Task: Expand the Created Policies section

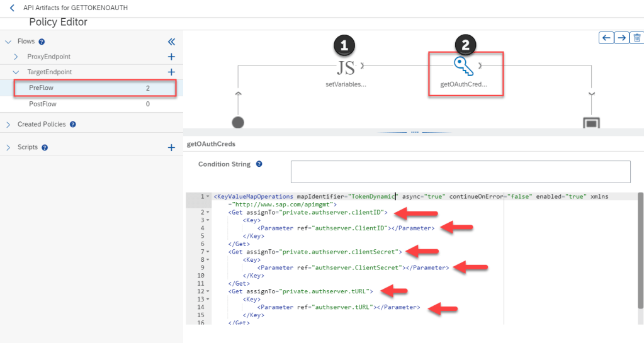Action: (8, 125)
